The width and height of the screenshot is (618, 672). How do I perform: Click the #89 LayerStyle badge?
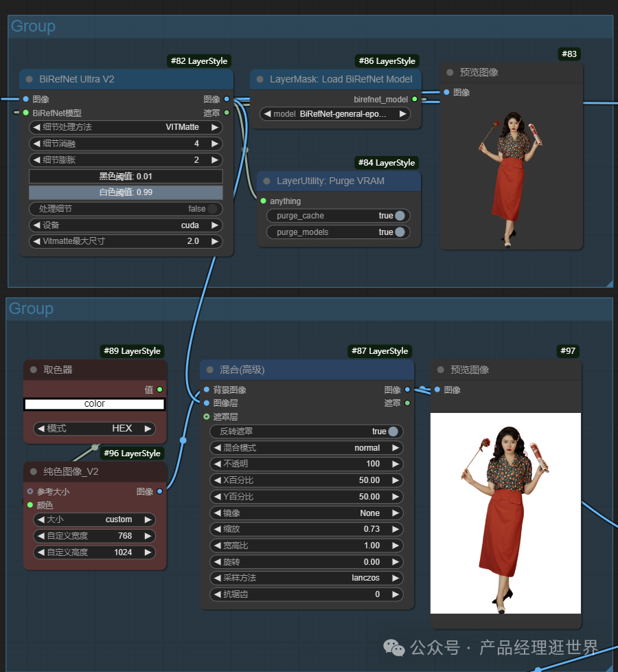[132, 351]
